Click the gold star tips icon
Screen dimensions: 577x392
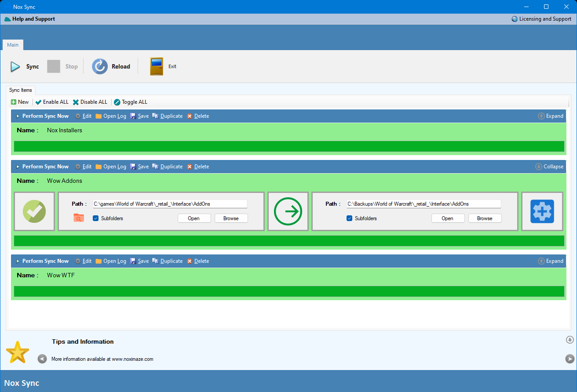point(18,352)
